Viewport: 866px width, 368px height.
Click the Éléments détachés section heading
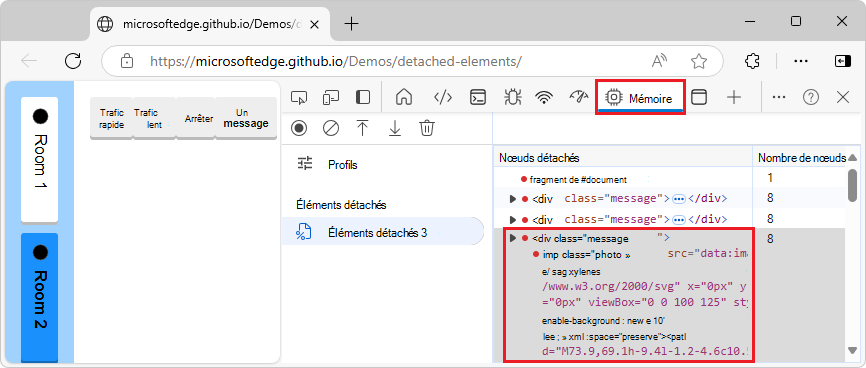pos(341,205)
